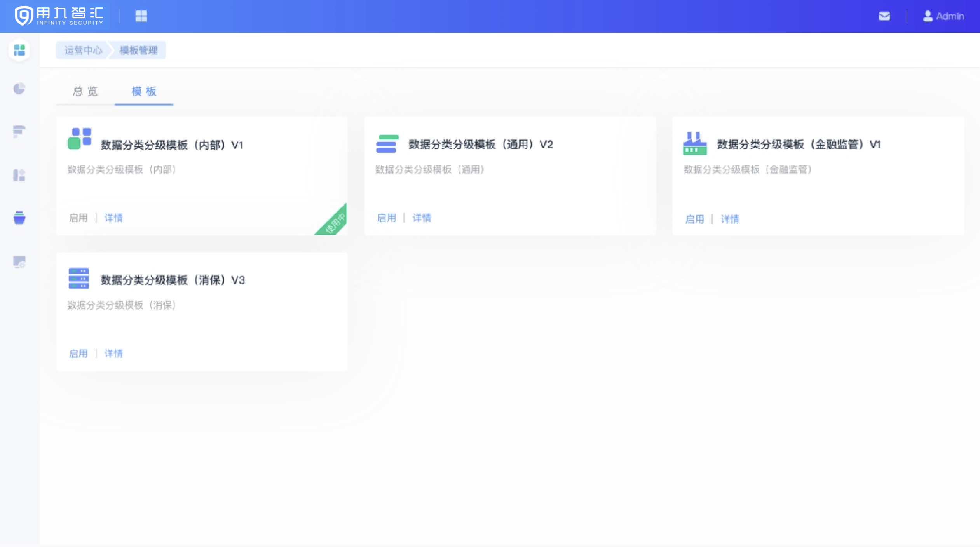
Task: Open details for 内部 V1 template
Action: coord(113,218)
